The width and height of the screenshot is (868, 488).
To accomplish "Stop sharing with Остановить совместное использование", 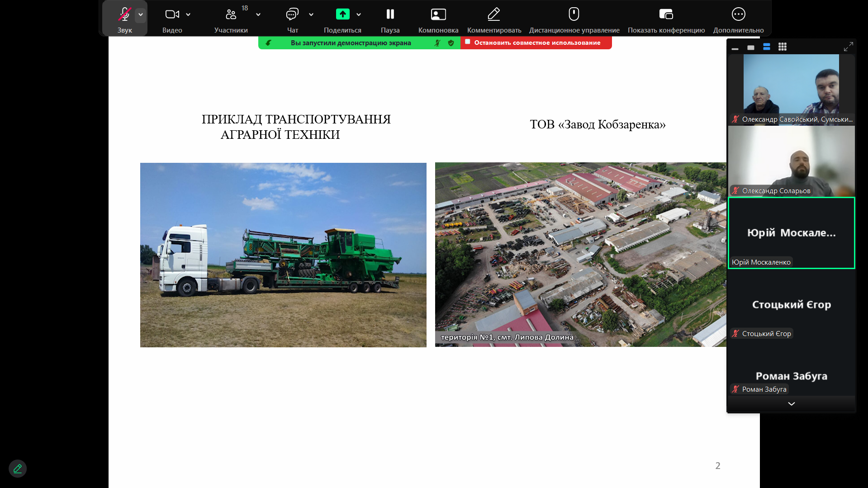I will coord(536,43).
